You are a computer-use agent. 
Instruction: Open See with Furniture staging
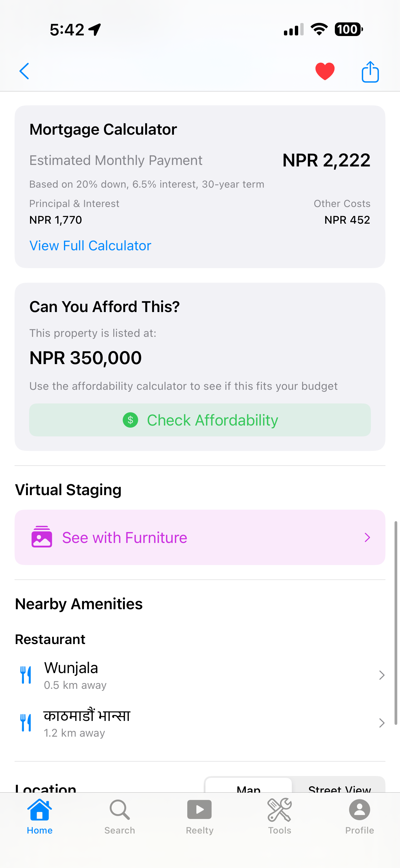point(200,537)
